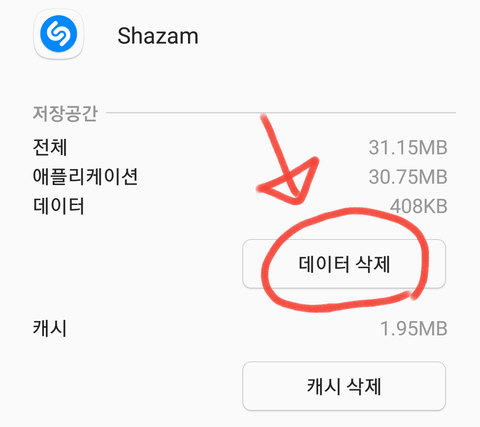Tap the blue Shazam app icon
The width and height of the screenshot is (480, 427).
(59, 34)
